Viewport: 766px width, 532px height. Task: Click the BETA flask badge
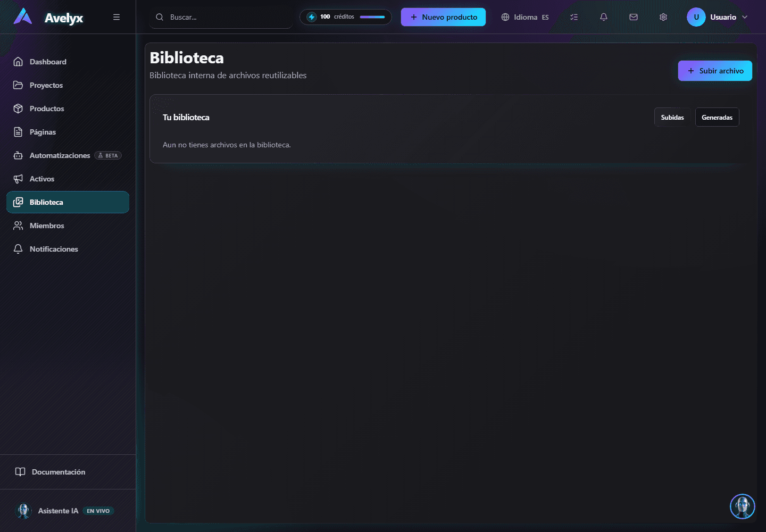(108, 155)
